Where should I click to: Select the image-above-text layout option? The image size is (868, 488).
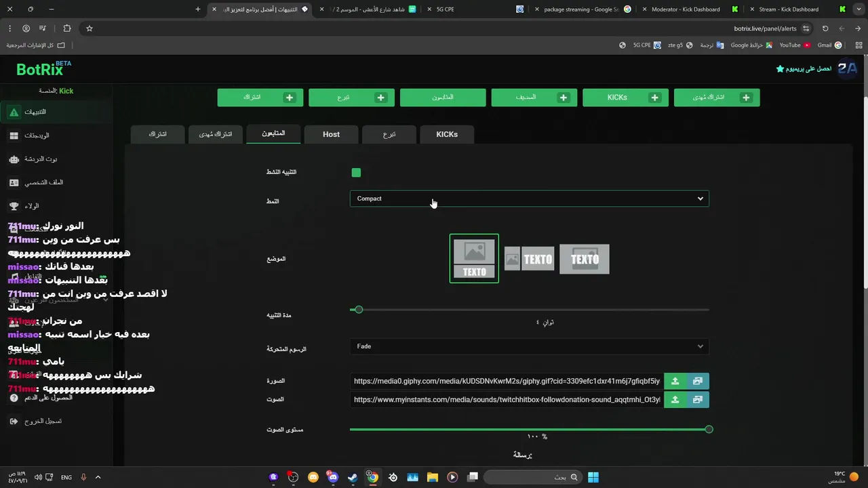click(474, 258)
